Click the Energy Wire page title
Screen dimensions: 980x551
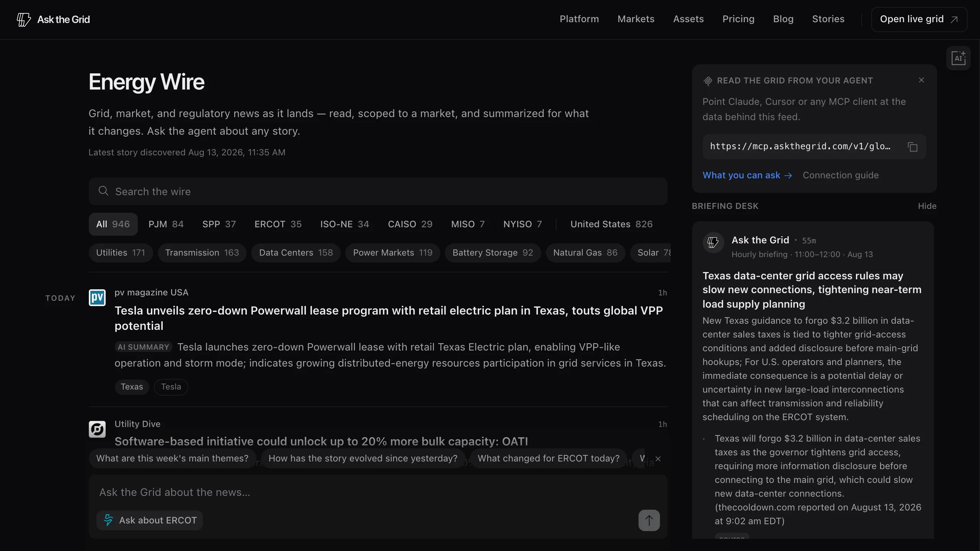pos(147,82)
